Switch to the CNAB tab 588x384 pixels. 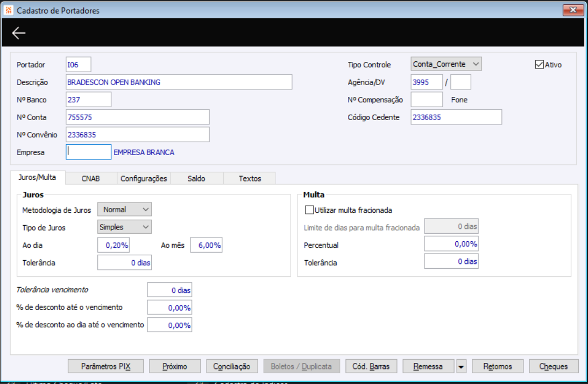click(x=91, y=178)
